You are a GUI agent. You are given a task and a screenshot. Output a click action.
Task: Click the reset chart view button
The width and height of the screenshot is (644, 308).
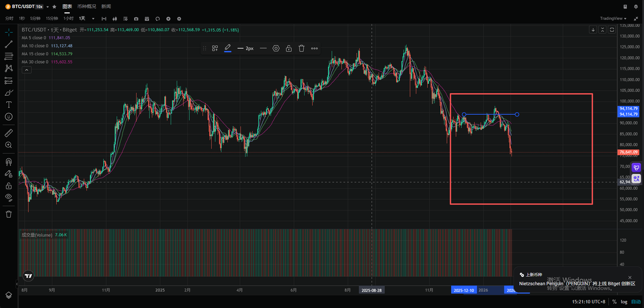click(612, 30)
